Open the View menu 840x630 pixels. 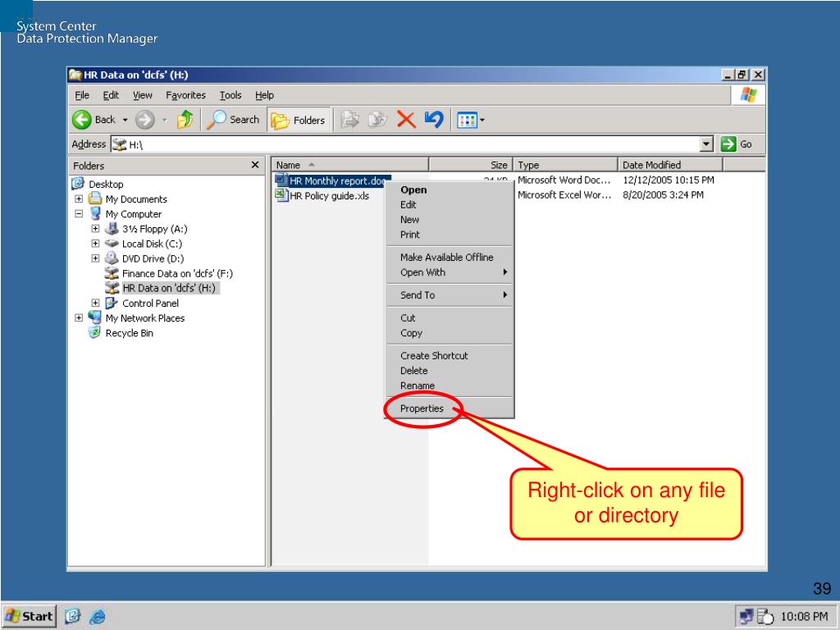tap(143, 95)
